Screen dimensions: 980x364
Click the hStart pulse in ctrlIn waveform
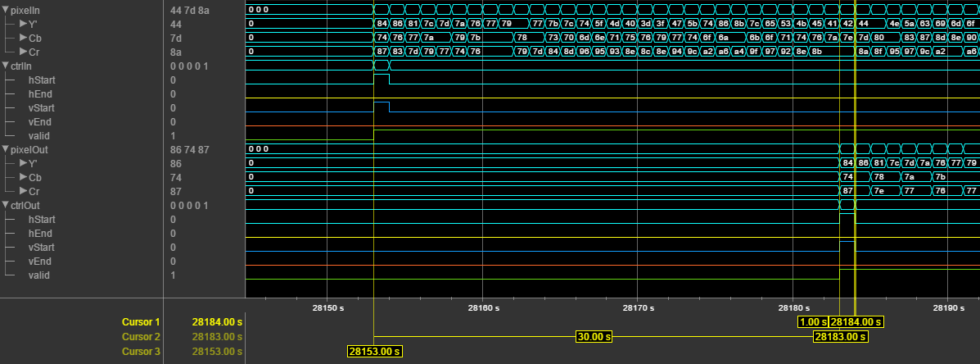pyautogui.click(x=382, y=79)
